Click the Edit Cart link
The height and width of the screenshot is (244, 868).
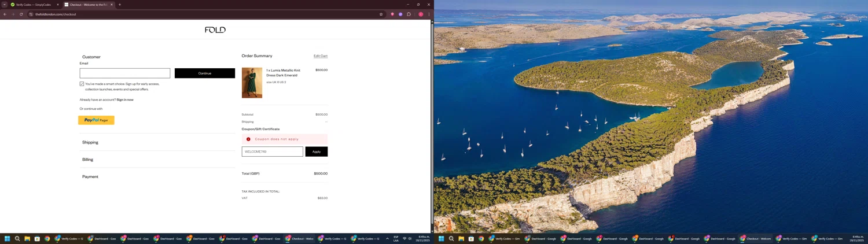click(321, 56)
